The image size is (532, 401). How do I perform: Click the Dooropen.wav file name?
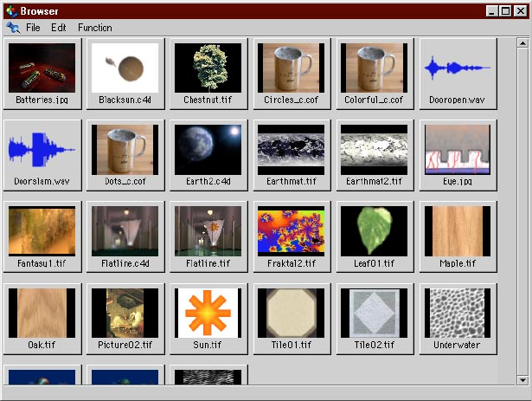tap(457, 100)
